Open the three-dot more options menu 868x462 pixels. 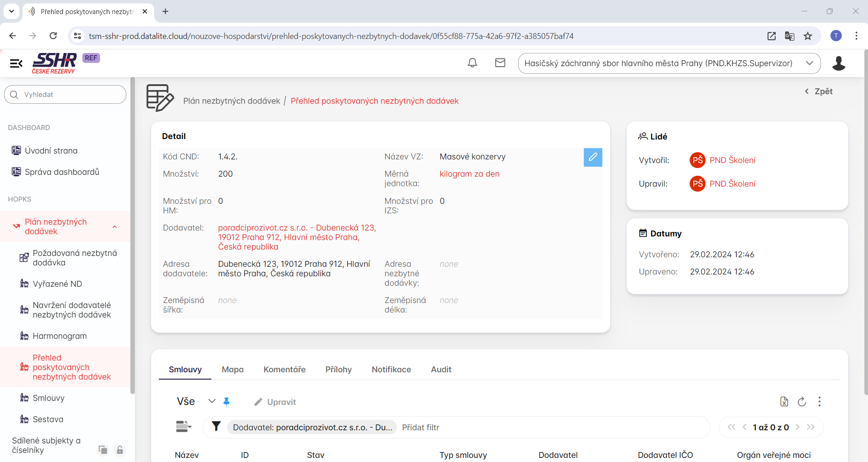pyautogui.click(x=819, y=401)
